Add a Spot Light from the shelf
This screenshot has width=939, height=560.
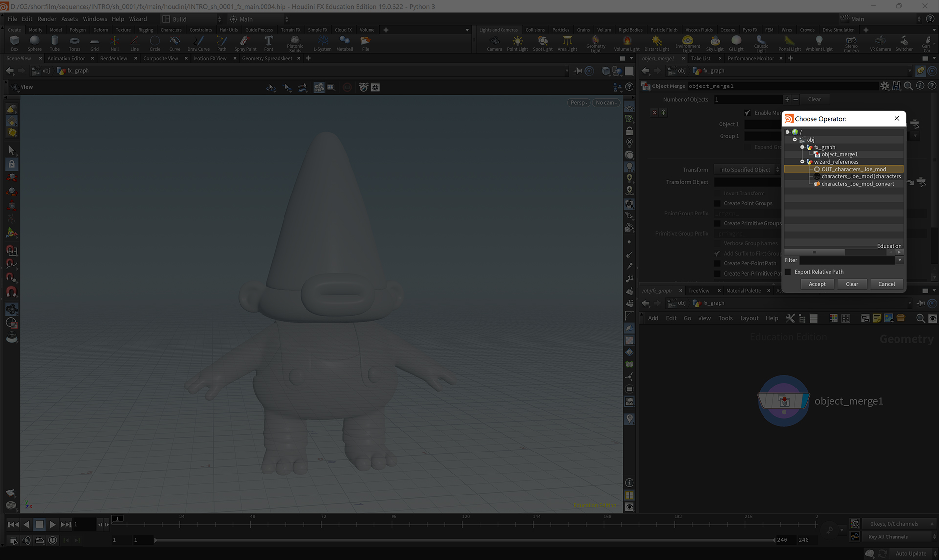pyautogui.click(x=543, y=43)
